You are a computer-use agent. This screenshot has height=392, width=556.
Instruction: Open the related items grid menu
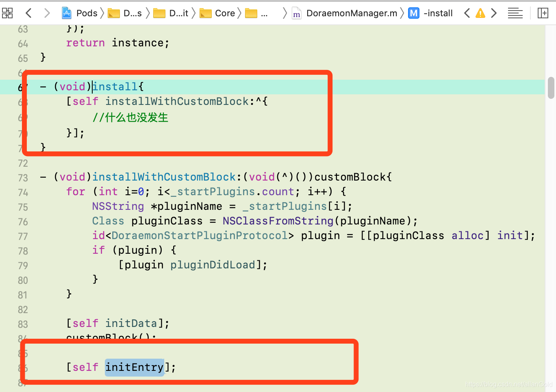click(x=7, y=13)
